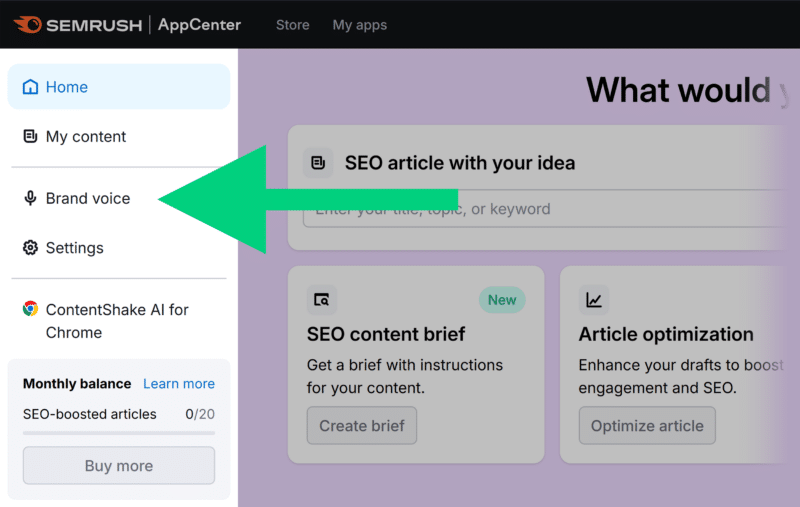
Task: Click the Create brief button
Action: pyautogui.click(x=362, y=425)
